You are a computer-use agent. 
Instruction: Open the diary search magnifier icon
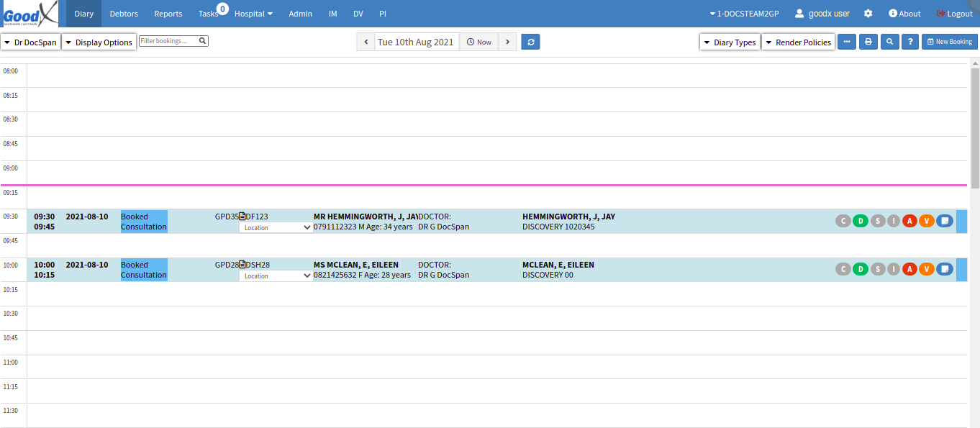tap(890, 42)
